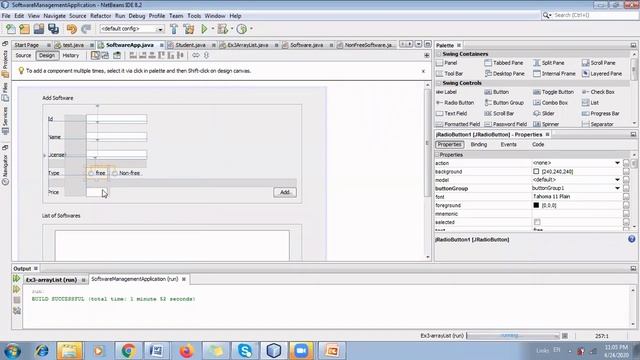Viewport: 640px width, 360px height.
Task: Open the buttonGroup property dropdown
Action: click(617, 188)
